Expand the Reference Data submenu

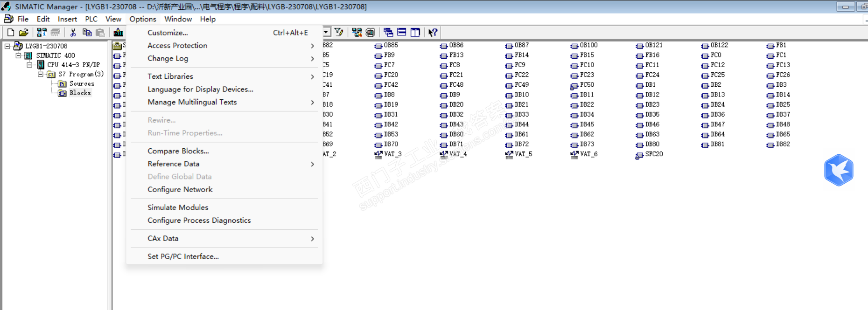click(313, 164)
